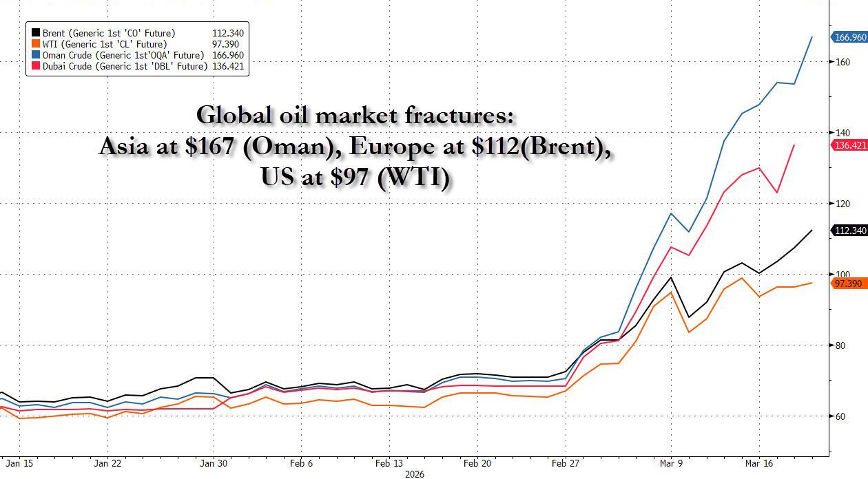Click the 80 value on the y-axis
The height and width of the screenshot is (479, 868).
click(x=840, y=345)
